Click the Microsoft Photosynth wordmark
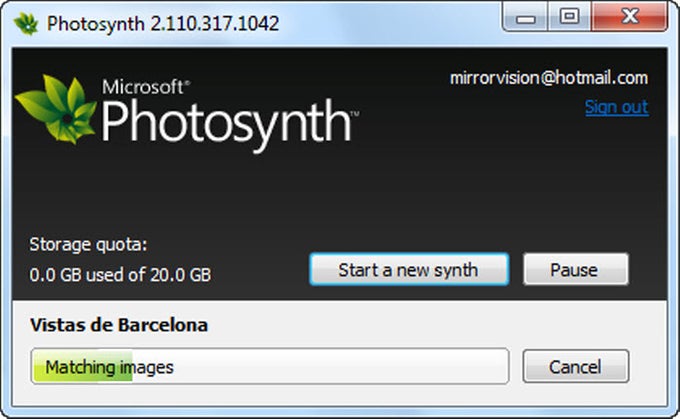 (230, 115)
